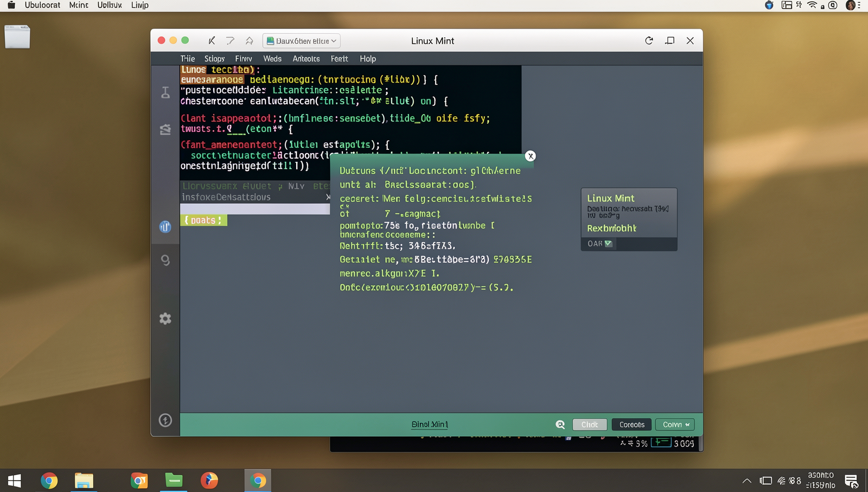Click the user avatar in top menu bar
Viewport: 868px width, 492px height.
tap(851, 5)
